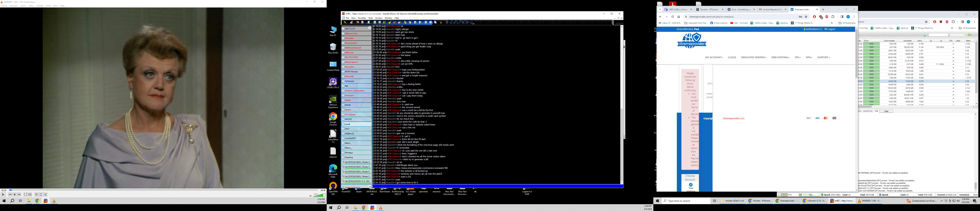
Task: Open Recycle Bin desktop icon
Action: 333,48
